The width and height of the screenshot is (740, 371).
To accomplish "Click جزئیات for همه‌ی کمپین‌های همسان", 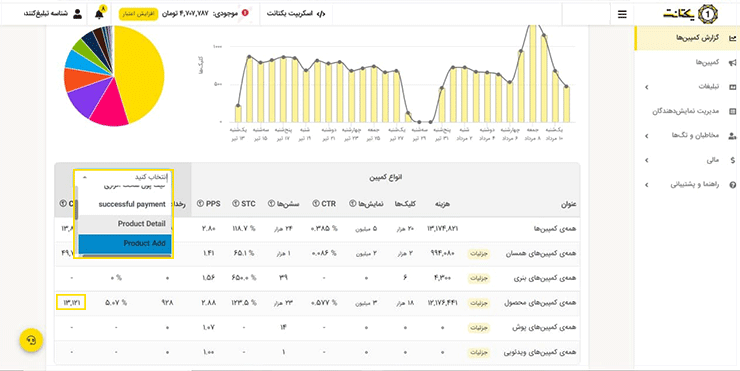I will point(479,253).
